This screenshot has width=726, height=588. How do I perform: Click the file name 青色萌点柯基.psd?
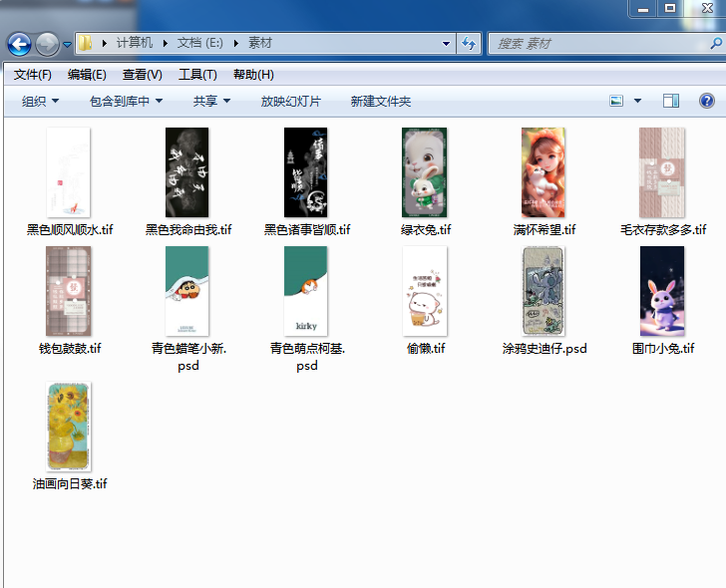pyautogui.click(x=307, y=357)
